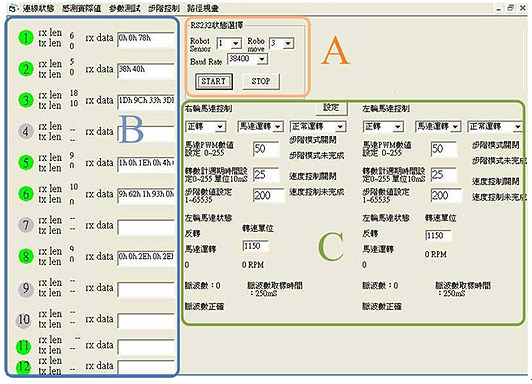
Task: Click green status indicator 5
Action: pyautogui.click(x=26, y=162)
